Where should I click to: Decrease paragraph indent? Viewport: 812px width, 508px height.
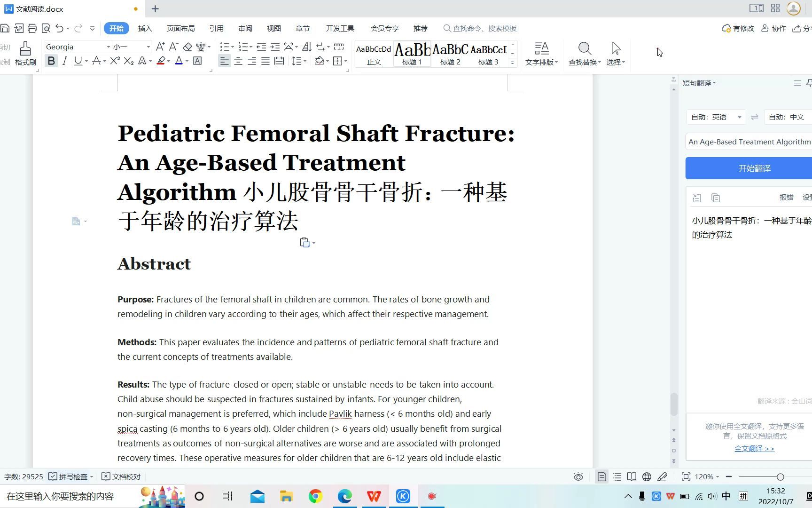click(261, 47)
